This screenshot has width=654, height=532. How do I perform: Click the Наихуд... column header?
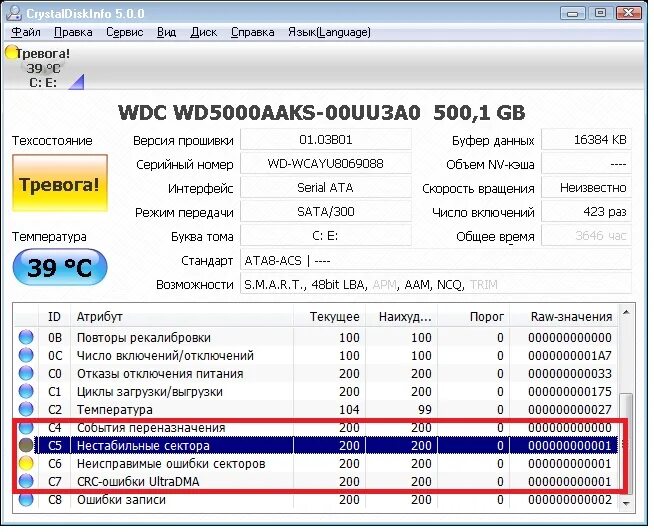pyautogui.click(x=401, y=317)
